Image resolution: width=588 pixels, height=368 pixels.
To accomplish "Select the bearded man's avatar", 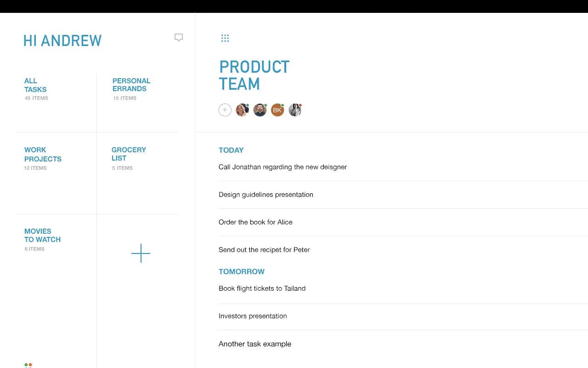I will [x=260, y=110].
